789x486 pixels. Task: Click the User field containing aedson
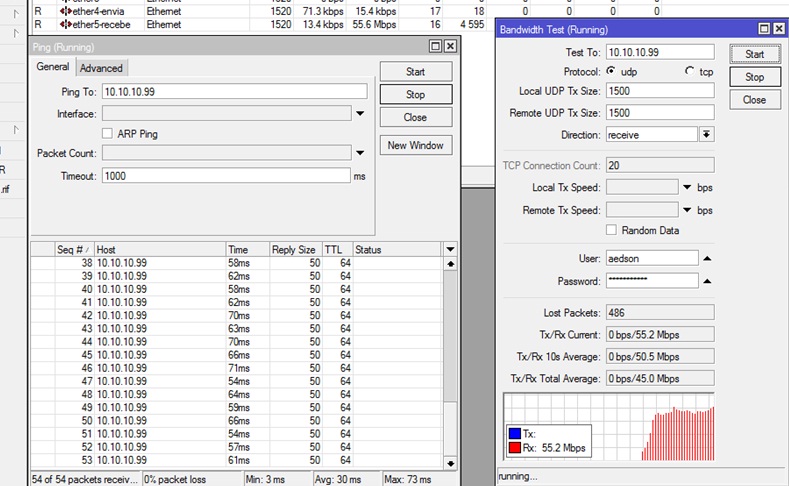[x=652, y=258]
